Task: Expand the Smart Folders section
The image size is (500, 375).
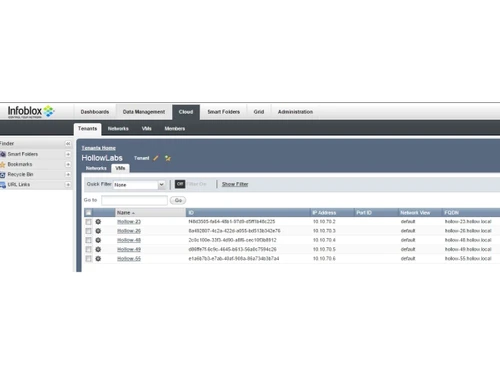Action: (68, 154)
